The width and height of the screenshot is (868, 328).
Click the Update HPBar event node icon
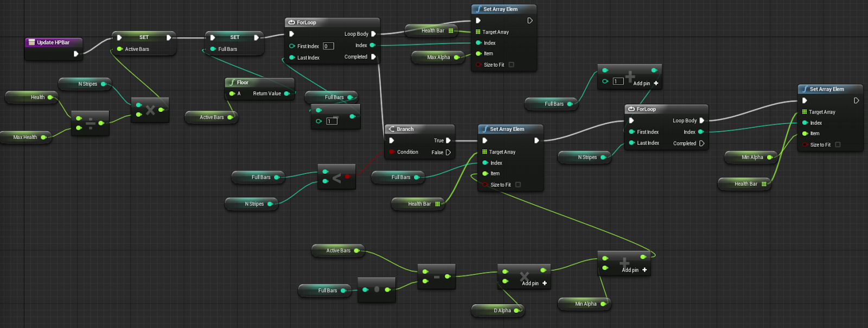(x=31, y=42)
